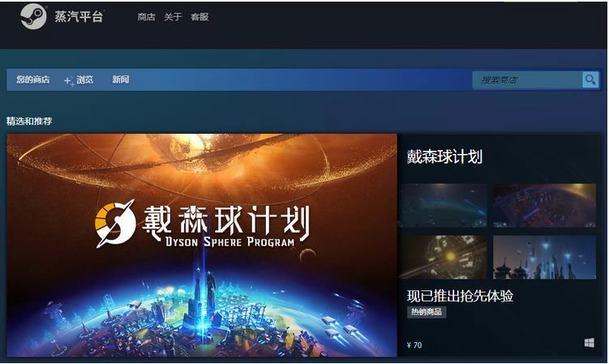
Task: Open the 商店 menu in header
Action: pos(147,17)
